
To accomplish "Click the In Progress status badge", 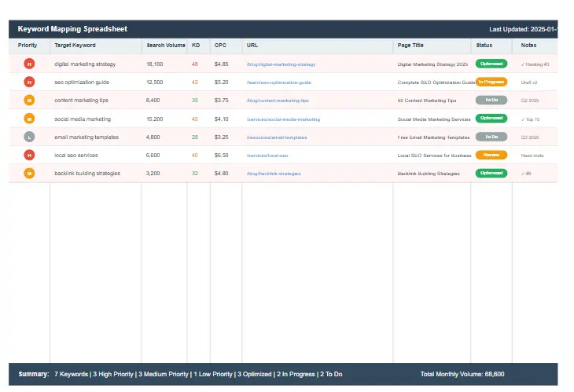I will tap(491, 82).
